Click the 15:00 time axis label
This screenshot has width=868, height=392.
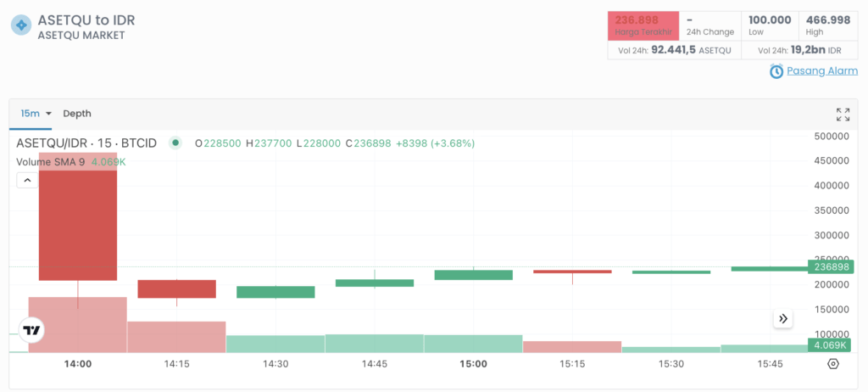(x=473, y=364)
